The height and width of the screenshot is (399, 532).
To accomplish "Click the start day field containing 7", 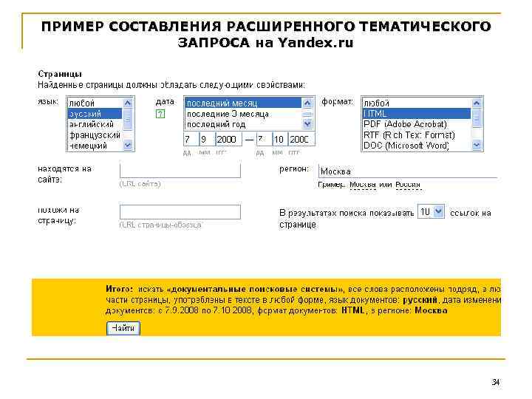I will click(191, 139).
